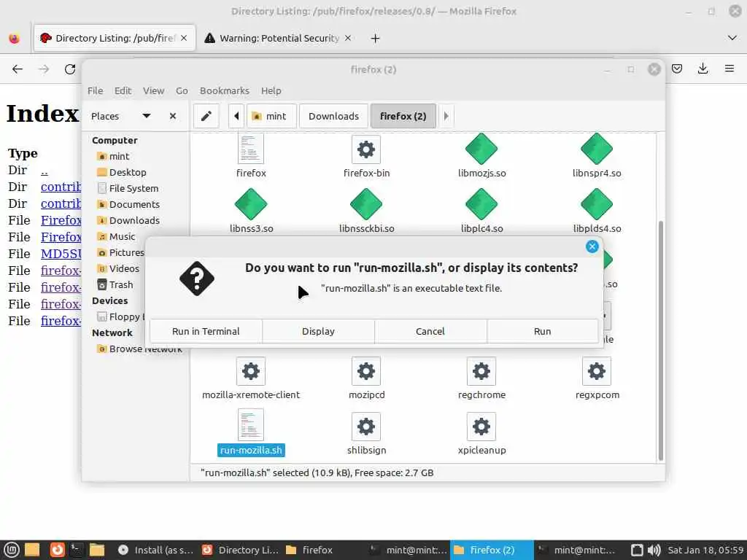The height and width of the screenshot is (560, 747).
Task: Click Display button in dialog
Action: 318,331
